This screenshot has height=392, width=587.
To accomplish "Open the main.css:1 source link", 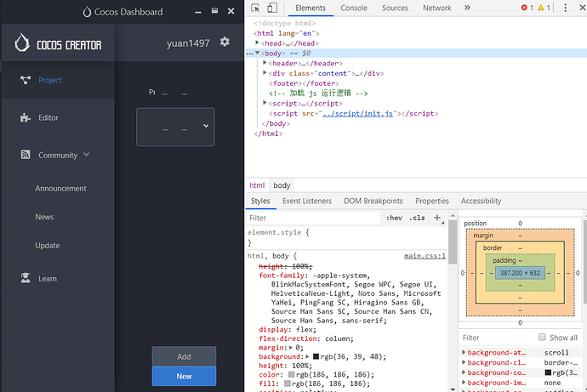I will click(x=425, y=256).
